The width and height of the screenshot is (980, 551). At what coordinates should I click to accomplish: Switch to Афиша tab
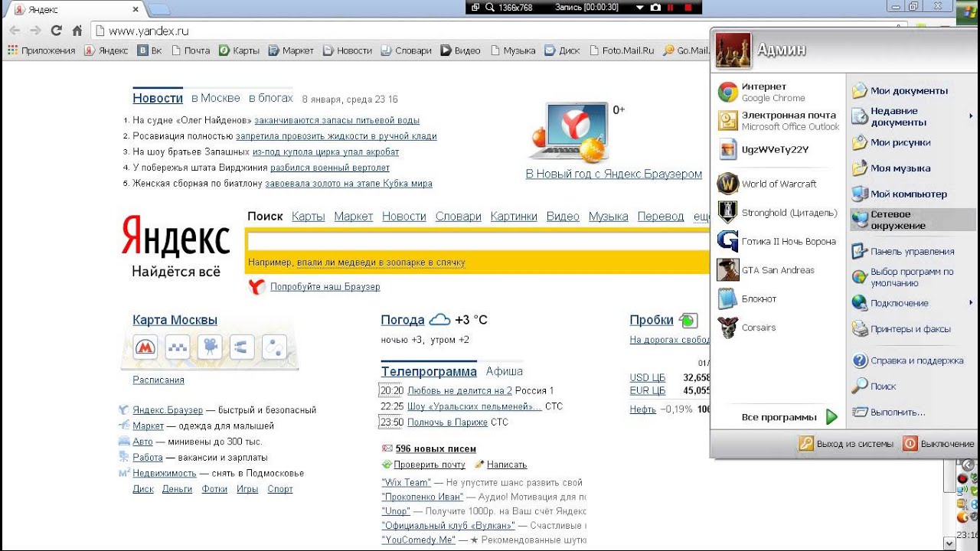coord(505,371)
